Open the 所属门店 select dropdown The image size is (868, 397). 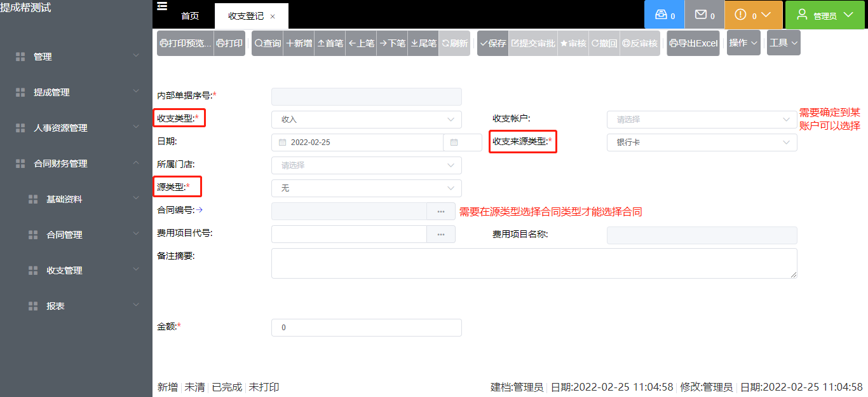(367, 165)
